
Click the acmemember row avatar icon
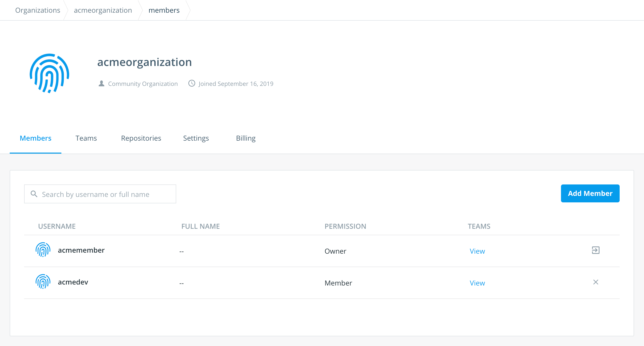click(x=43, y=250)
